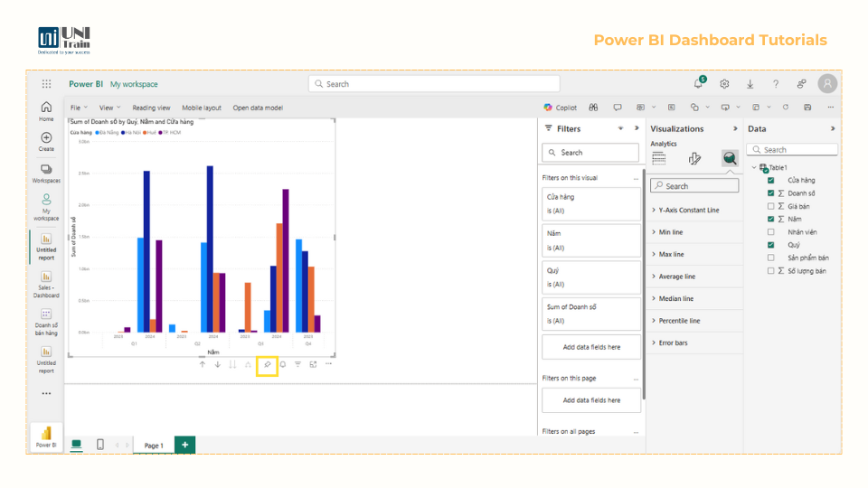
Task: Check the Sản phẩm bán field
Action: (770, 258)
